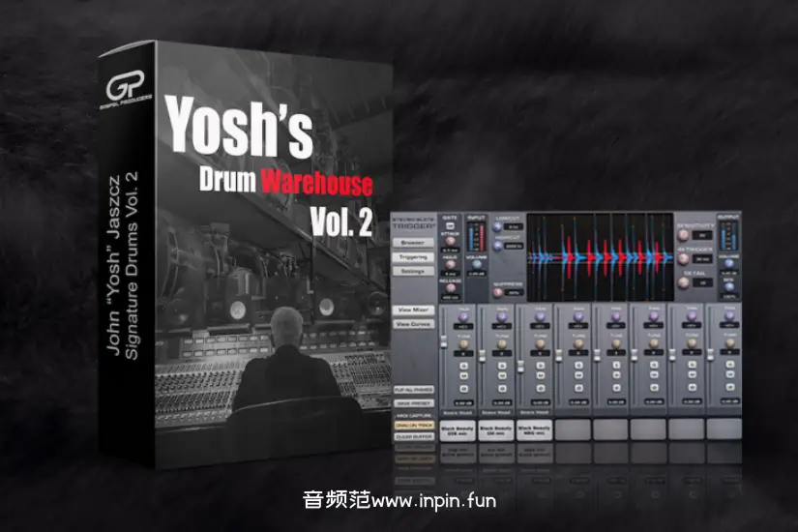Click the Save Preset button

[414, 403]
